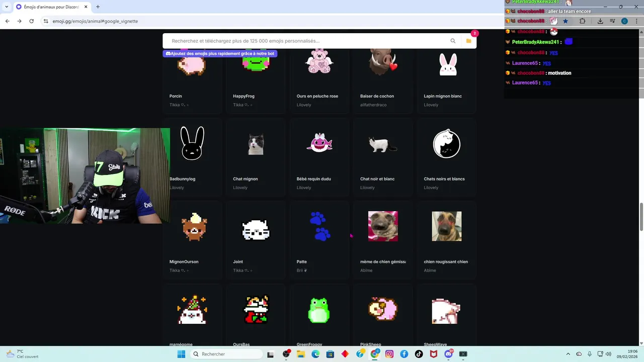The image size is (644, 362).
Task: Open the media control icon in toolbar
Action: [612, 21]
